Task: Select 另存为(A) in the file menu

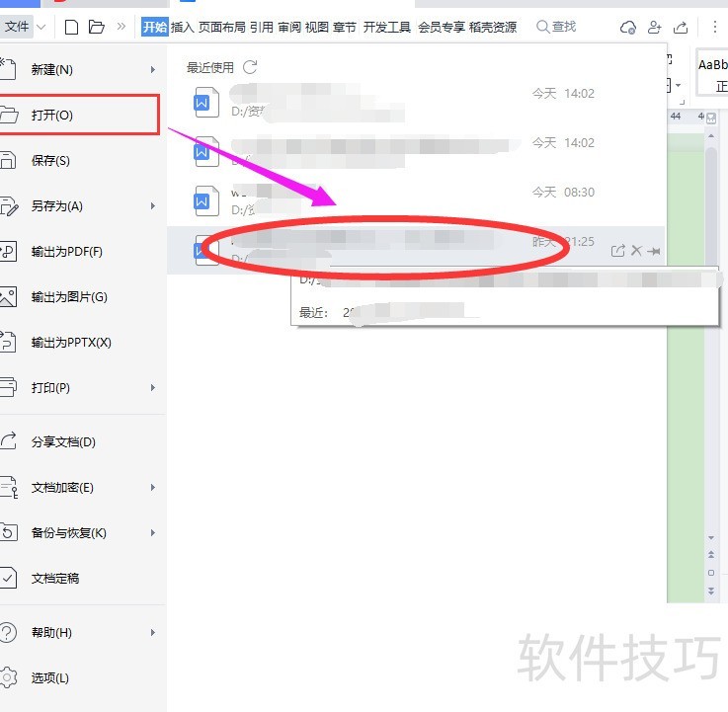Action: [x=83, y=206]
